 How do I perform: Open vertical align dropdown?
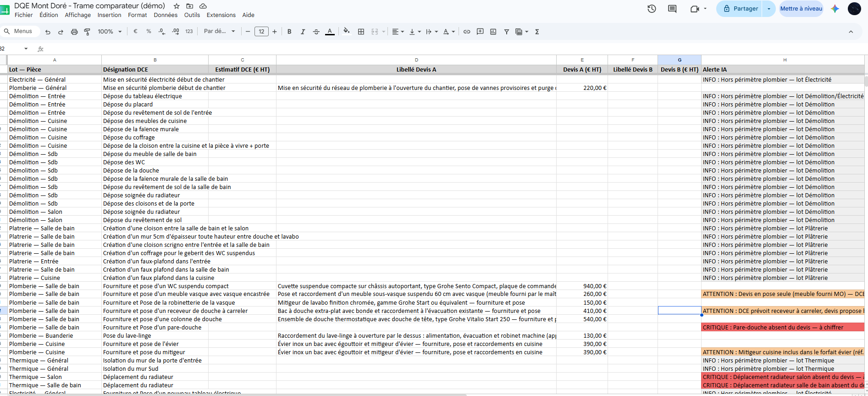[415, 32]
